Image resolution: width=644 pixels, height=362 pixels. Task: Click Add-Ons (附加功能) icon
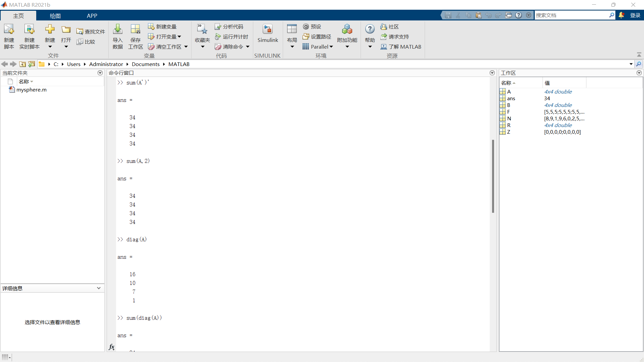[x=347, y=29]
